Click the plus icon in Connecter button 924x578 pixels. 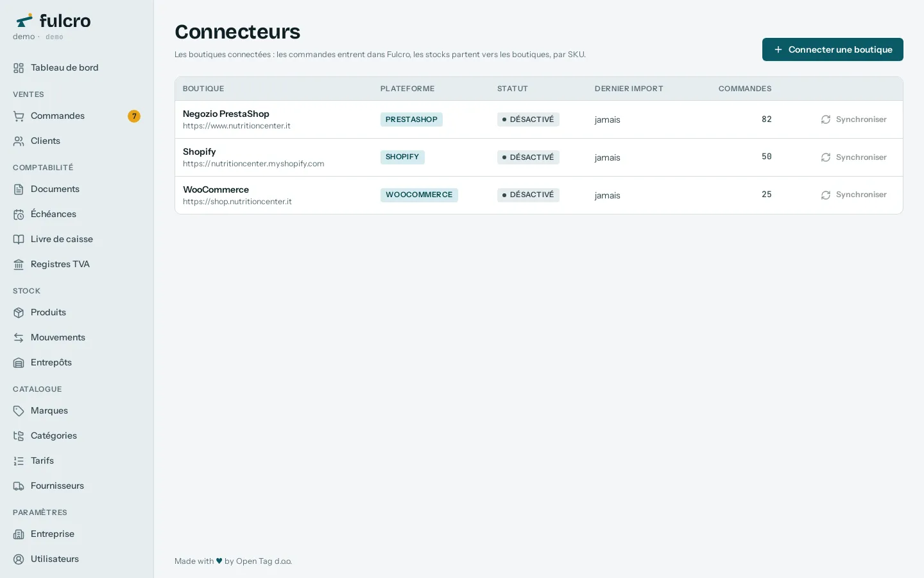click(778, 49)
